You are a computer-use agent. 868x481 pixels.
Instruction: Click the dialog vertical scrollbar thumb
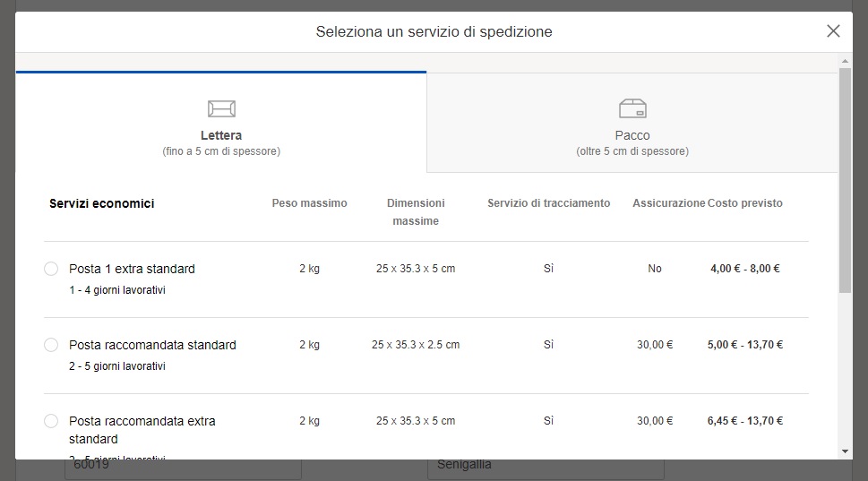click(845, 180)
